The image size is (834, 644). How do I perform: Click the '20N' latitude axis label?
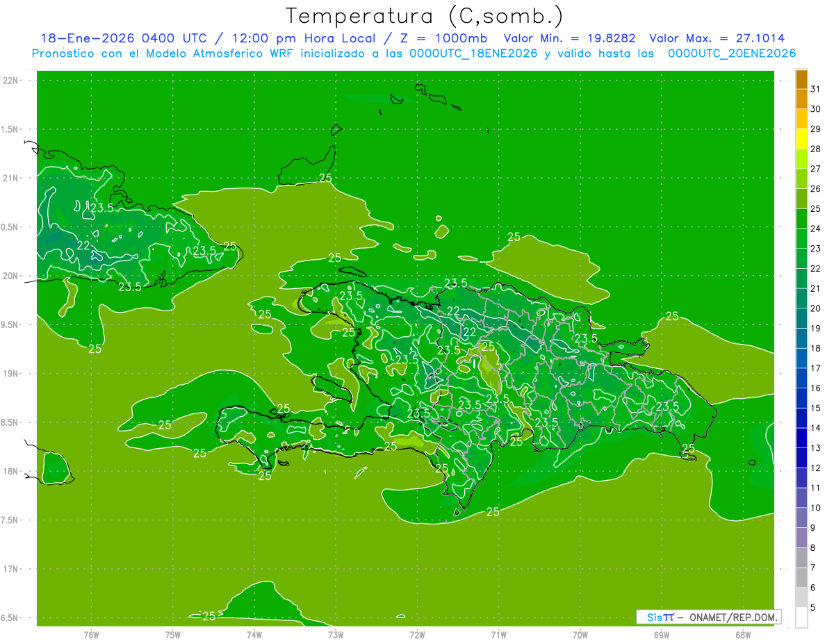tap(12, 276)
